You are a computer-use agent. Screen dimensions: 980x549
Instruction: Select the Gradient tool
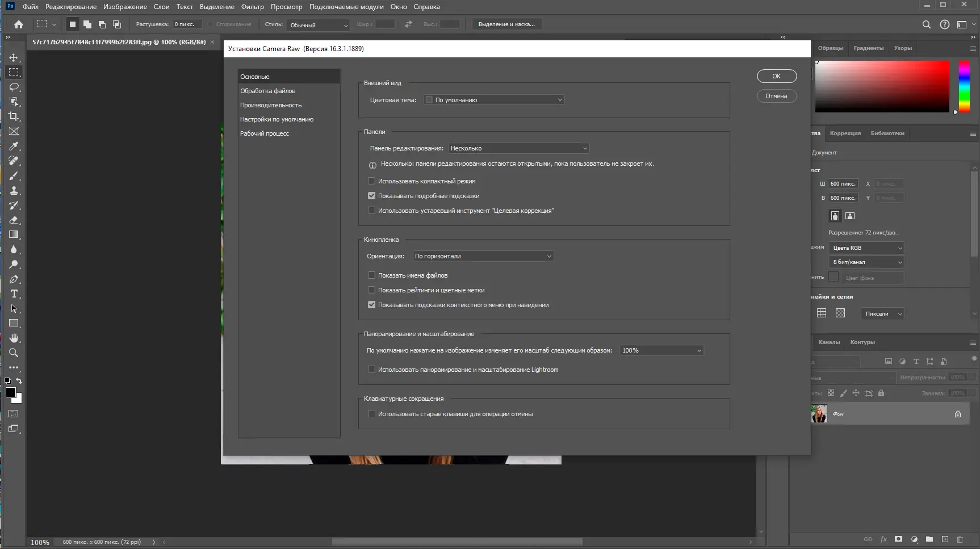click(x=14, y=234)
